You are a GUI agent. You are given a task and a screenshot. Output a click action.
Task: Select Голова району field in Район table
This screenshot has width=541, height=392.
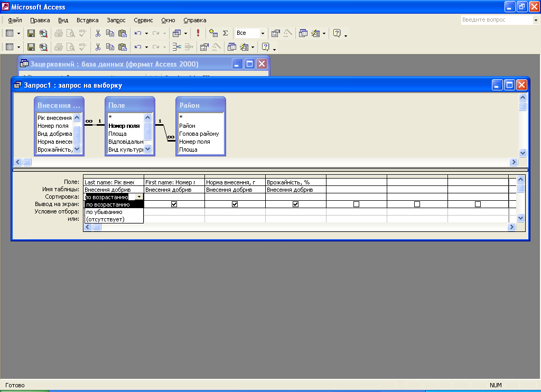click(199, 134)
